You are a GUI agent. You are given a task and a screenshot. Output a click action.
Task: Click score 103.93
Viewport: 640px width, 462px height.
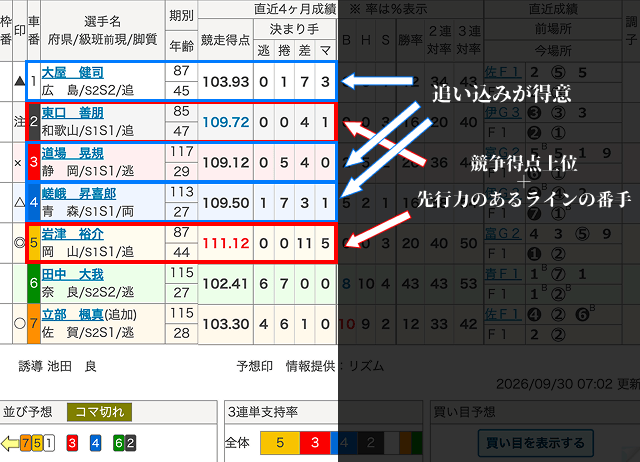click(226, 82)
